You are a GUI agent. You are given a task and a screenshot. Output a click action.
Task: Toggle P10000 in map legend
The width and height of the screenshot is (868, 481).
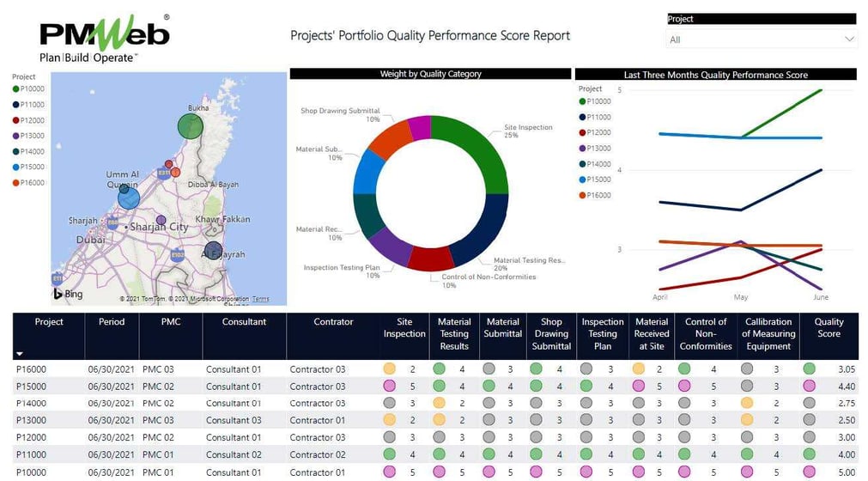[x=33, y=88]
